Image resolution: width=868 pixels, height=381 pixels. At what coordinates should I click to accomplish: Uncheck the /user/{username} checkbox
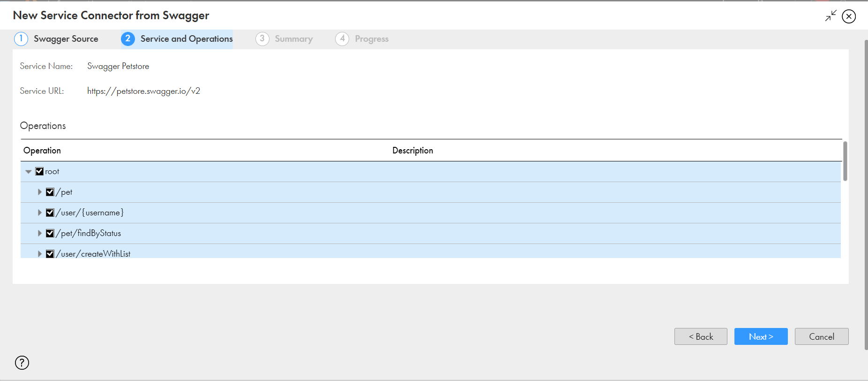(x=50, y=213)
